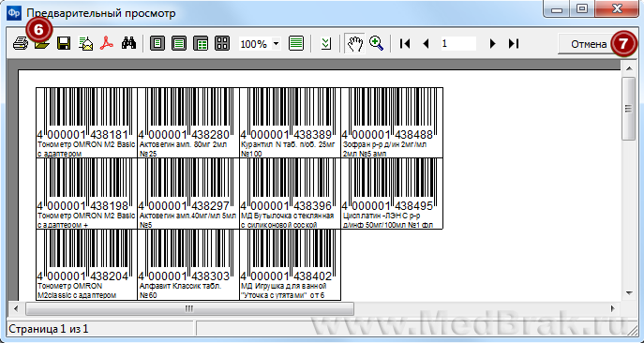The image size is (644, 343).
Task: Click barcode label ending 438303
Action: pos(188,264)
